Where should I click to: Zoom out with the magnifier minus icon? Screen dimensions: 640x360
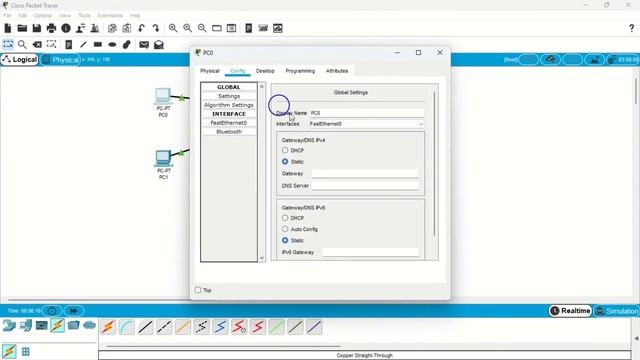[x=202, y=28]
